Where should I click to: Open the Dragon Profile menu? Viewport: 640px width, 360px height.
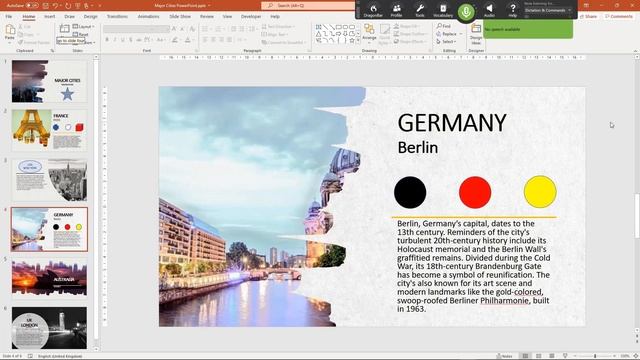396,11
